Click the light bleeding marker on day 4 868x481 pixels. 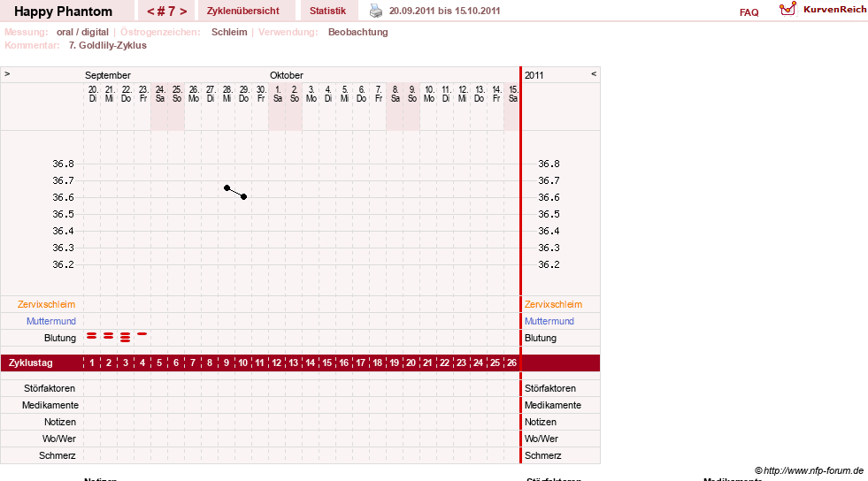[x=142, y=334]
